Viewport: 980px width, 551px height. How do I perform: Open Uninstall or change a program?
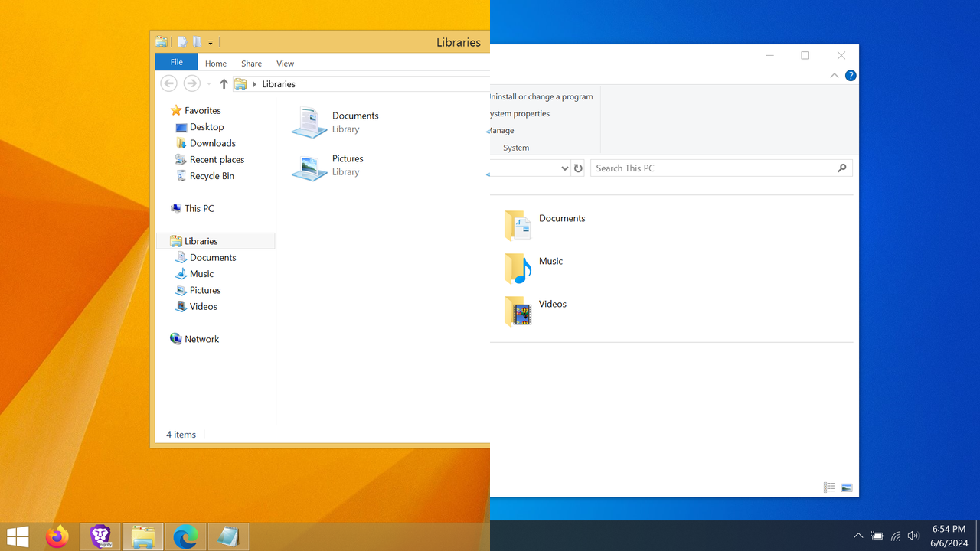point(541,96)
